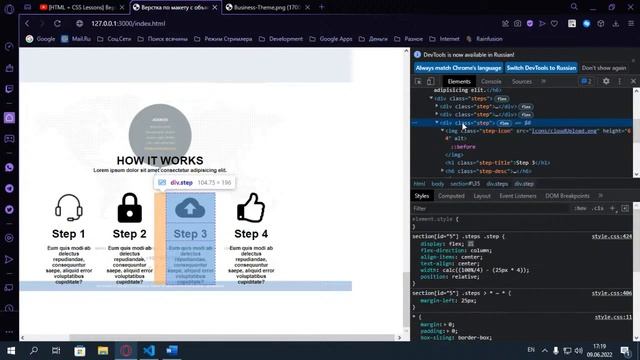The image size is (640, 360).
Task: Click Switch DevTools to Russian button
Action: [x=541, y=68]
